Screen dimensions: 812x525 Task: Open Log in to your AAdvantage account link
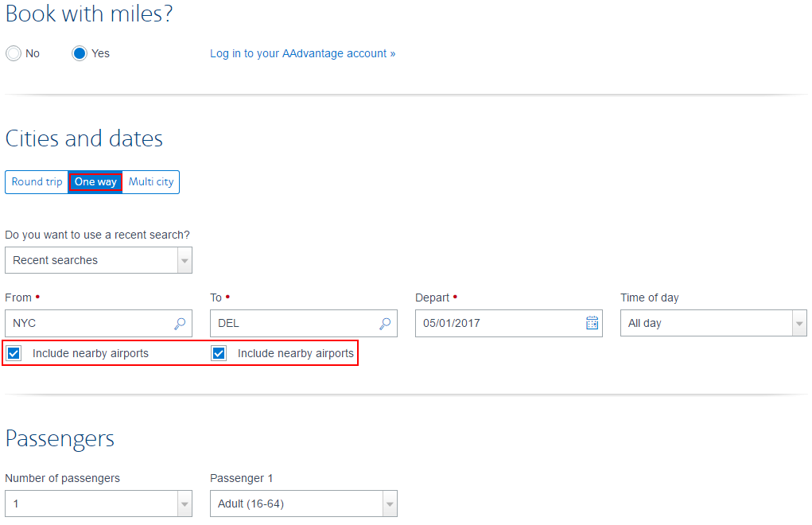302,53
